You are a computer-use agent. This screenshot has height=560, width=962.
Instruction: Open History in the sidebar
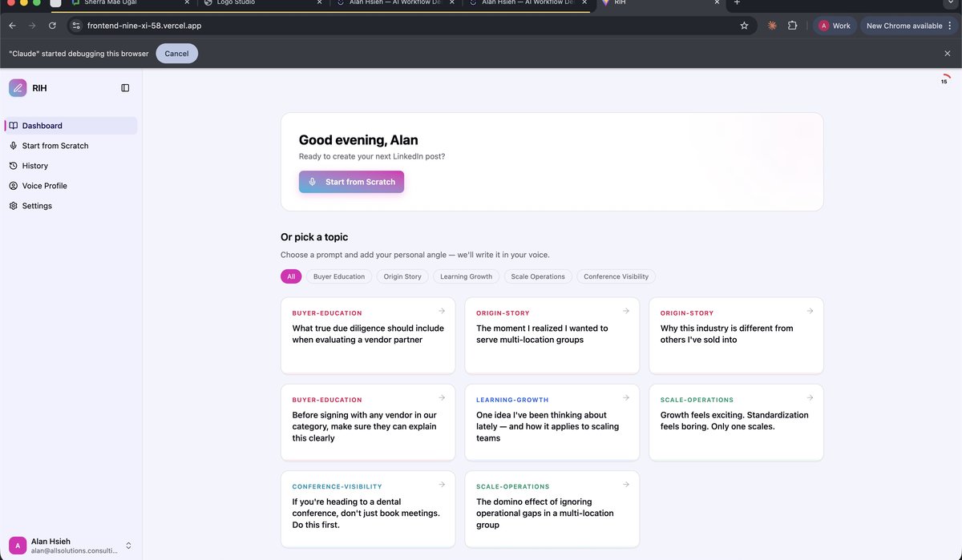coord(35,165)
